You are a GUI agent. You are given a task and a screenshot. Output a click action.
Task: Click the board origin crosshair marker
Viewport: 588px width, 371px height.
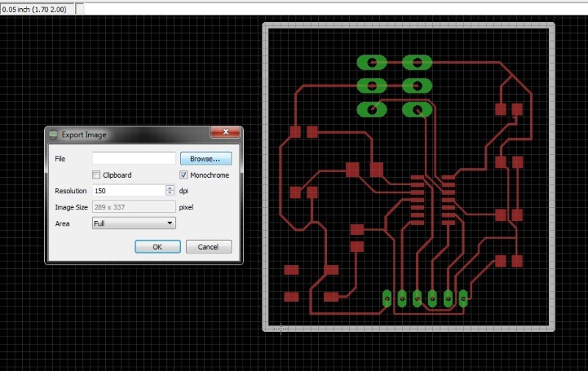pos(281,328)
